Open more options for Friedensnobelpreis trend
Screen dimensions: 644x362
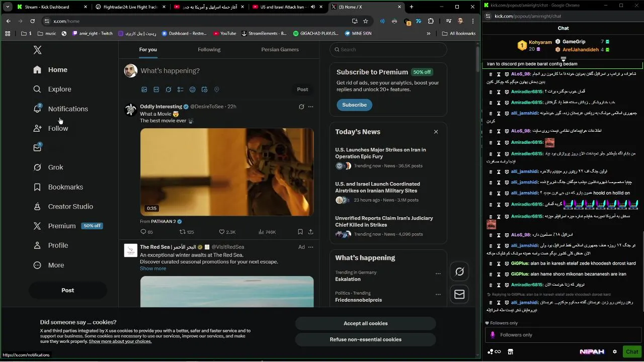(x=438, y=295)
